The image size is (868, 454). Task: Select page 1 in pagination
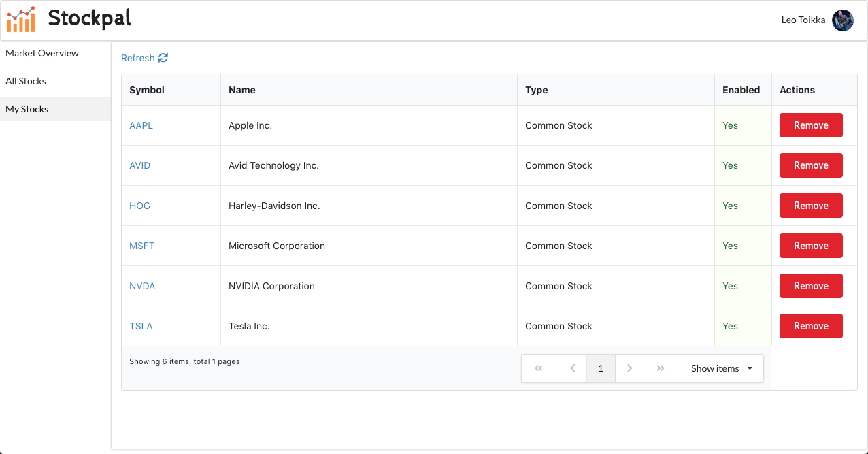point(601,368)
